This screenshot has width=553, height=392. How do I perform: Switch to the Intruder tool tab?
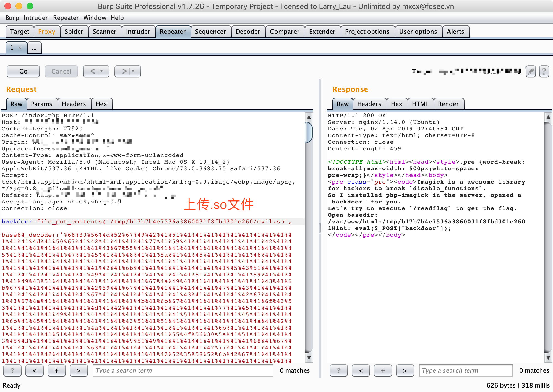pyautogui.click(x=138, y=32)
